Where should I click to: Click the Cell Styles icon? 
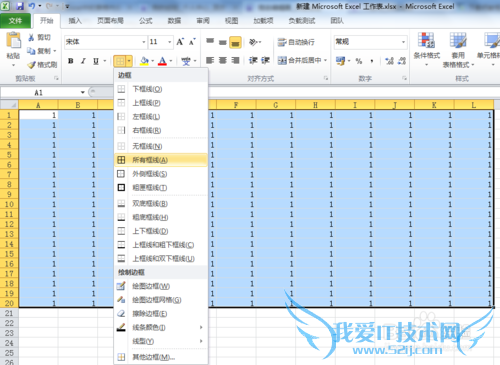pyautogui.click(x=492, y=41)
